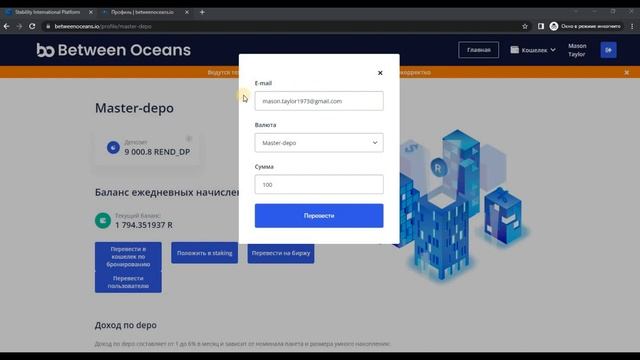Click the info icon on deposit card
This screenshot has width=640, height=360.
[x=189, y=139]
